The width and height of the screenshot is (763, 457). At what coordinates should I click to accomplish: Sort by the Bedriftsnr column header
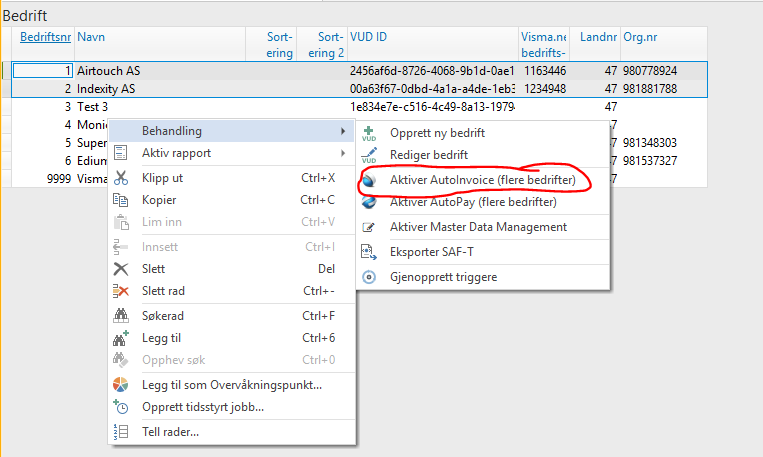(x=46, y=38)
